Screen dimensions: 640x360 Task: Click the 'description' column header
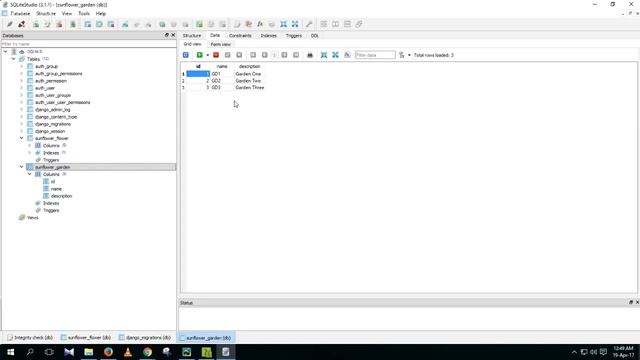[249, 66]
